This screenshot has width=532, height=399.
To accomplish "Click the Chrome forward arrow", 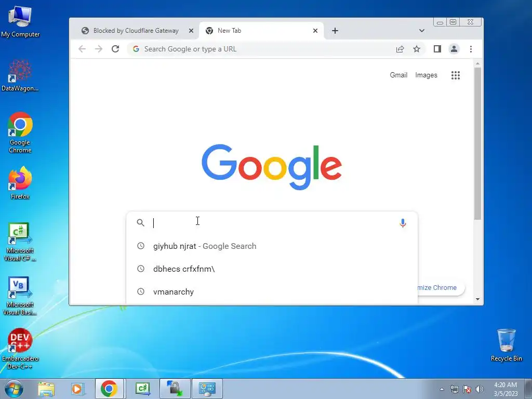I will coord(99,49).
